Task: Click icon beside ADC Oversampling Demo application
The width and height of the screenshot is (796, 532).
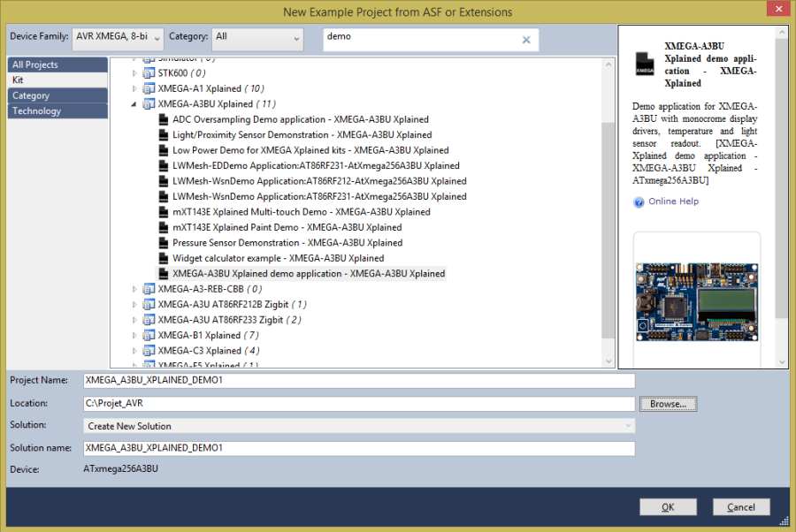Action: [164, 119]
